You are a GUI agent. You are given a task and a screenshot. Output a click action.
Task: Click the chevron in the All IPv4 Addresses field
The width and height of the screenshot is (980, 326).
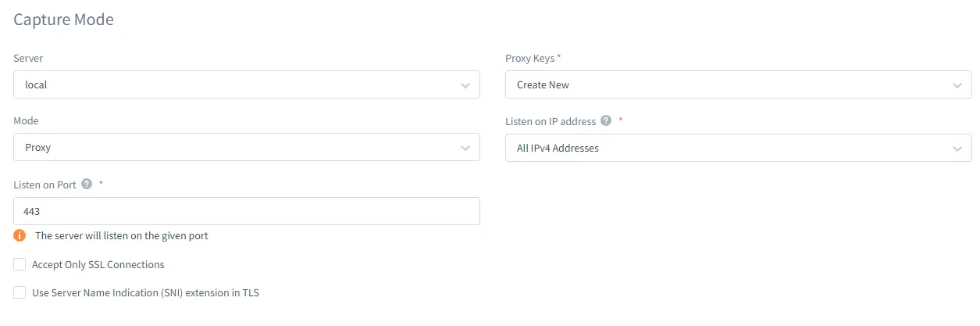(x=957, y=148)
